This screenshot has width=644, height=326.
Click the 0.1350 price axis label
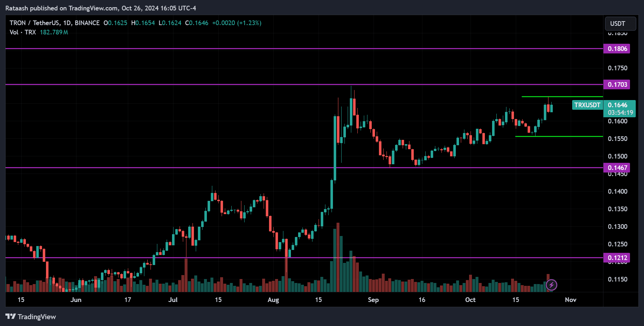(x=617, y=209)
